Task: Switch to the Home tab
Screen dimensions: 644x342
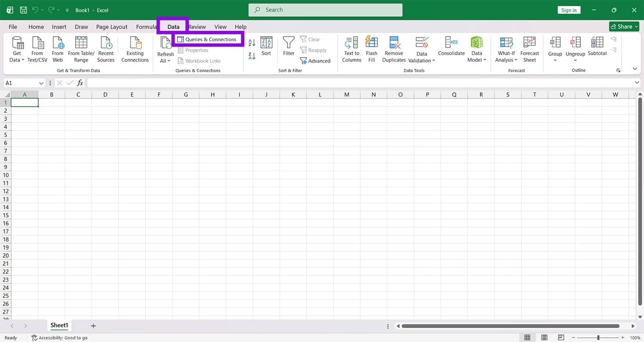Action: click(x=36, y=27)
